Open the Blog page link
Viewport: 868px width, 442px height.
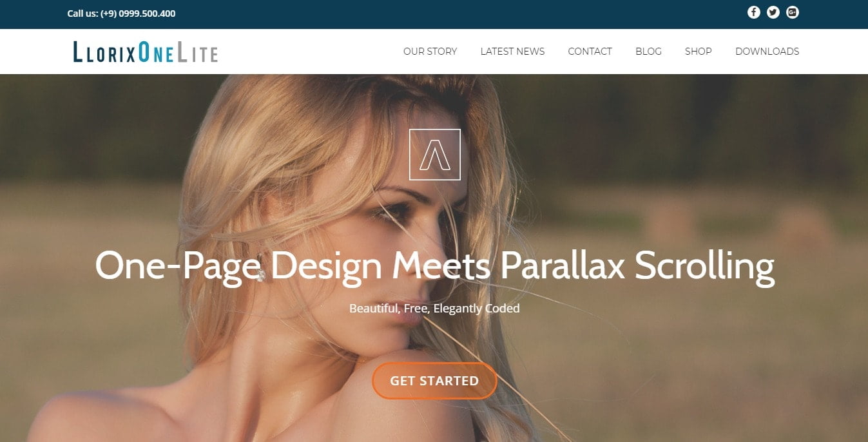pos(648,52)
